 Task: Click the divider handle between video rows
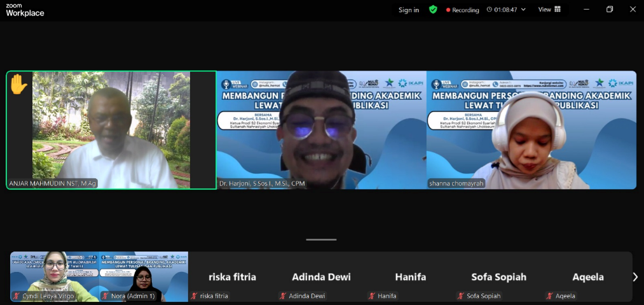point(322,239)
